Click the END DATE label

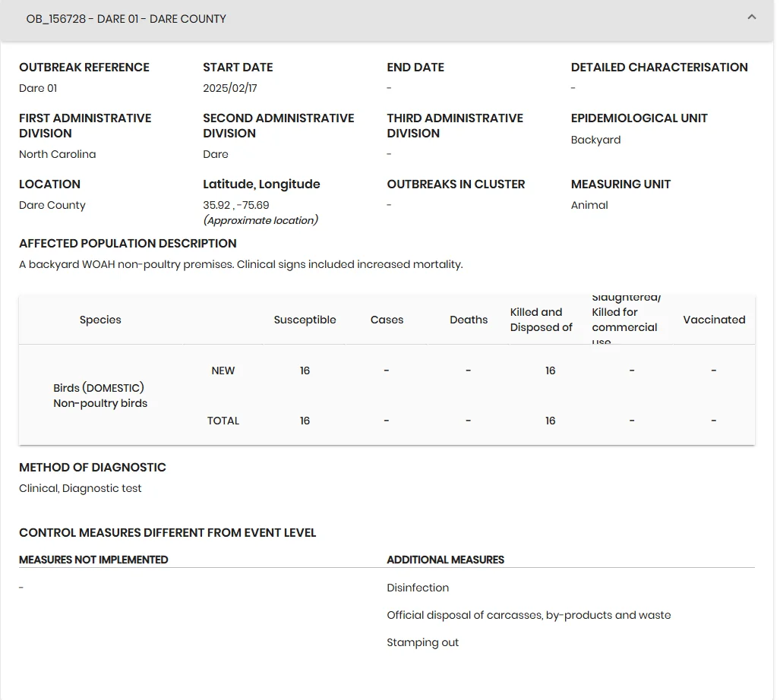(x=415, y=67)
